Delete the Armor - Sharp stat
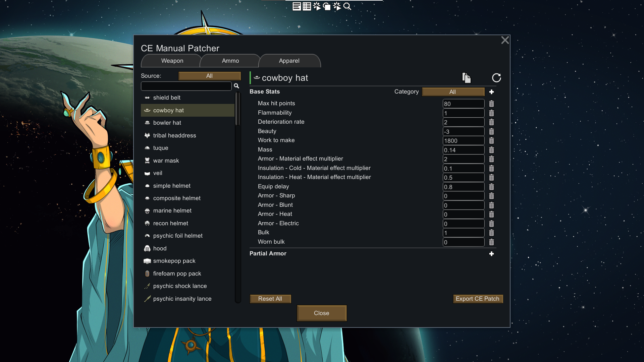Viewport: 644px width, 362px height. 491,196
